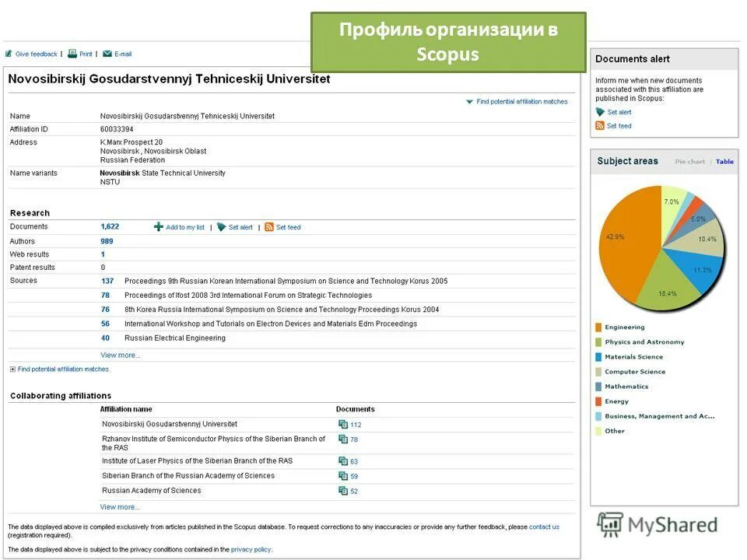Click the Give feedback icon

[9, 54]
